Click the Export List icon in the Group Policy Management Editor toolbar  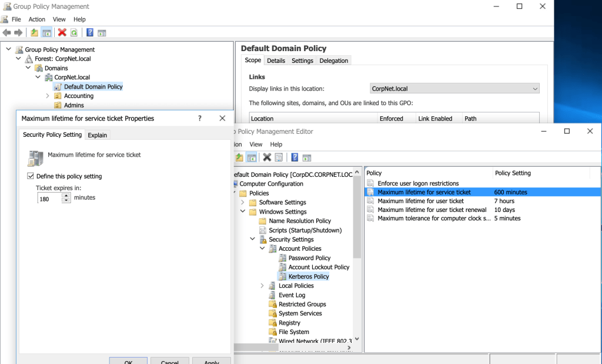[x=279, y=157]
